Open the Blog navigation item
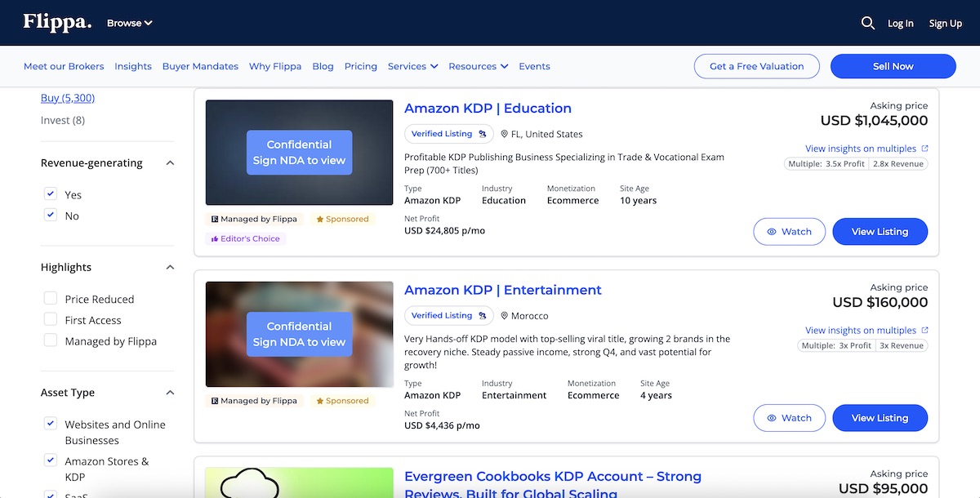980x498 pixels. (x=323, y=66)
